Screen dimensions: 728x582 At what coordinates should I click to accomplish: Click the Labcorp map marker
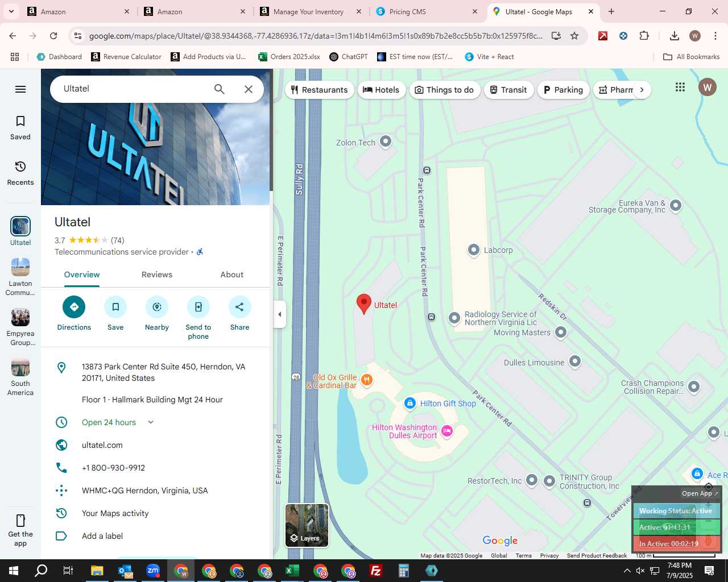tap(473, 250)
